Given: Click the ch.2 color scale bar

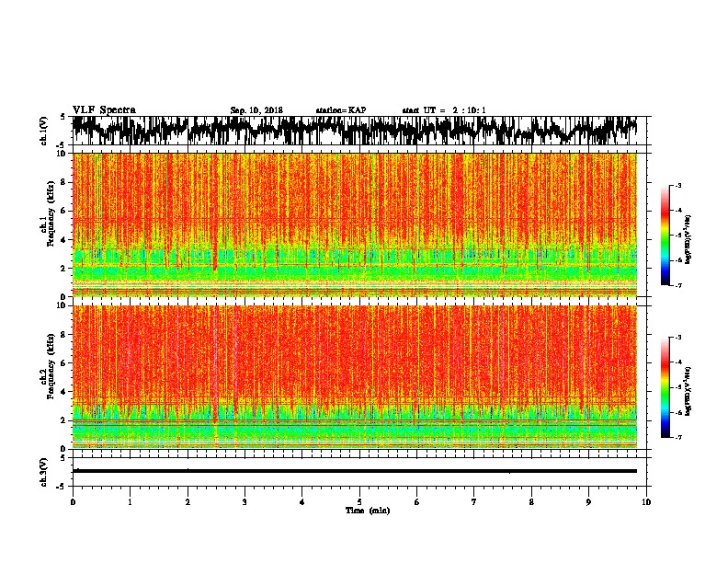Looking at the screenshot, I should [665, 387].
